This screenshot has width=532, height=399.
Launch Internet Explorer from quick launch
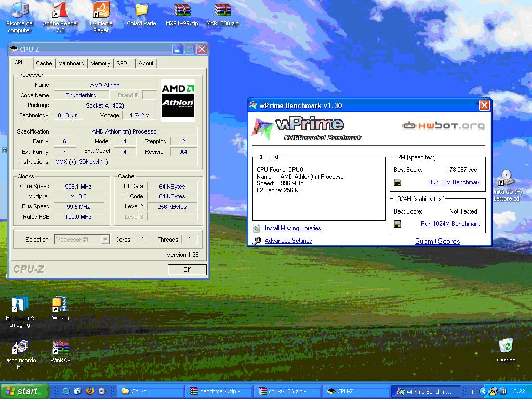(66, 391)
